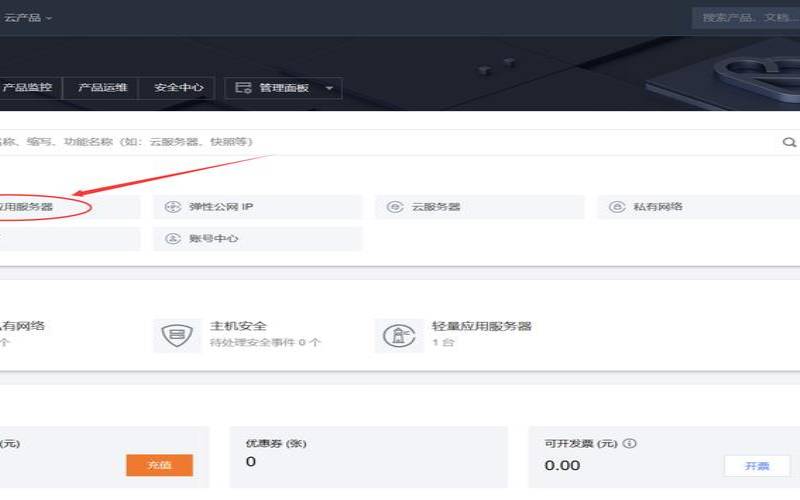Select the 可开发票 (元) label
800x500 pixels.
pyautogui.click(x=581, y=443)
